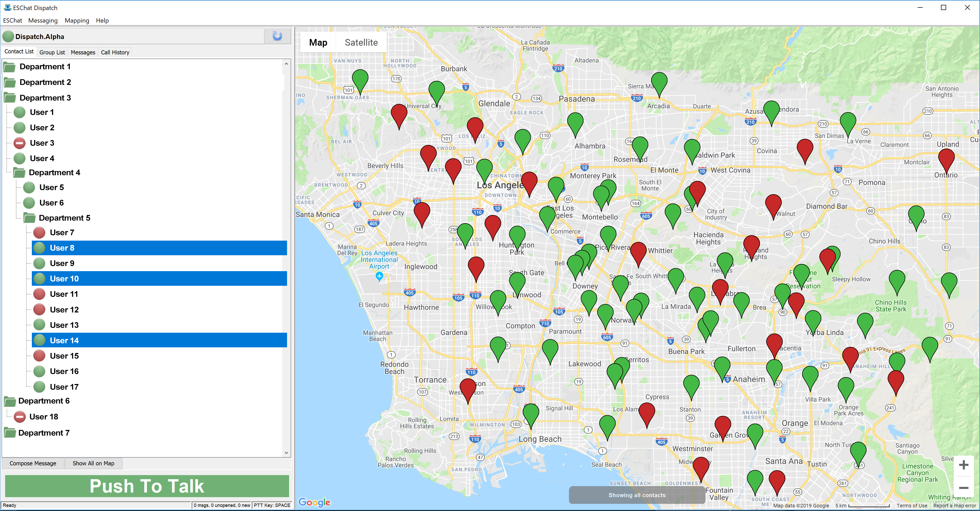The width and height of the screenshot is (980, 511).
Task: Switch map to Satellite view
Action: point(361,43)
